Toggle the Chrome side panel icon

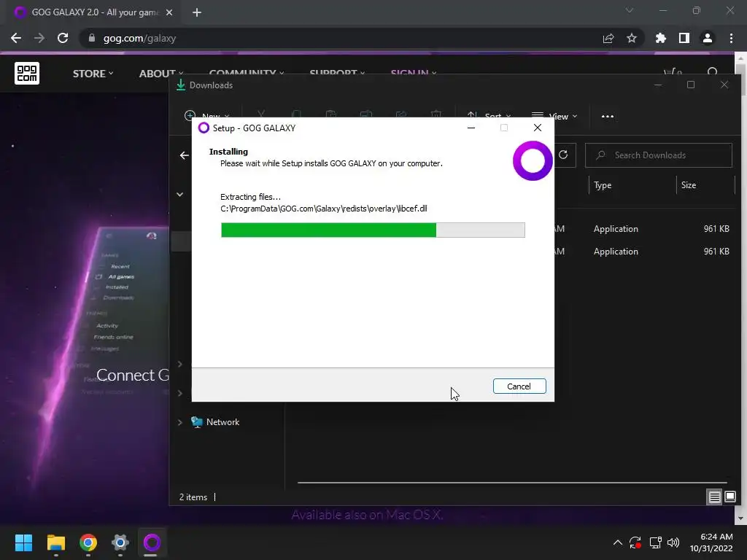coord(684,38)
